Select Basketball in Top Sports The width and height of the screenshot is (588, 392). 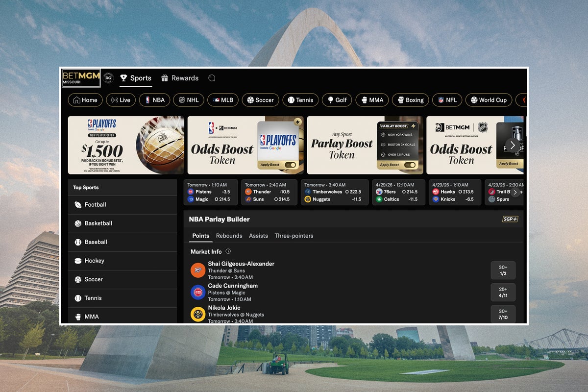(x=122, y=223)
